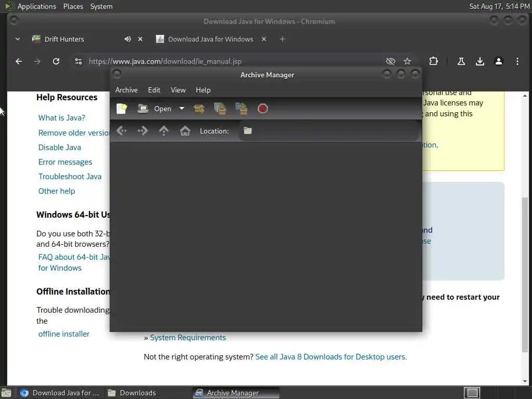Open the Help menu

coord(203,90)
